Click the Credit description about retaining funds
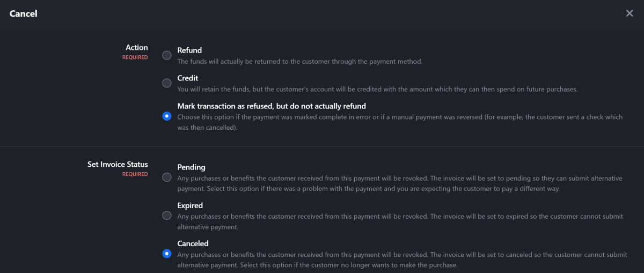The width and height of the screenshot is (644, 273). [x=378, y=90]
